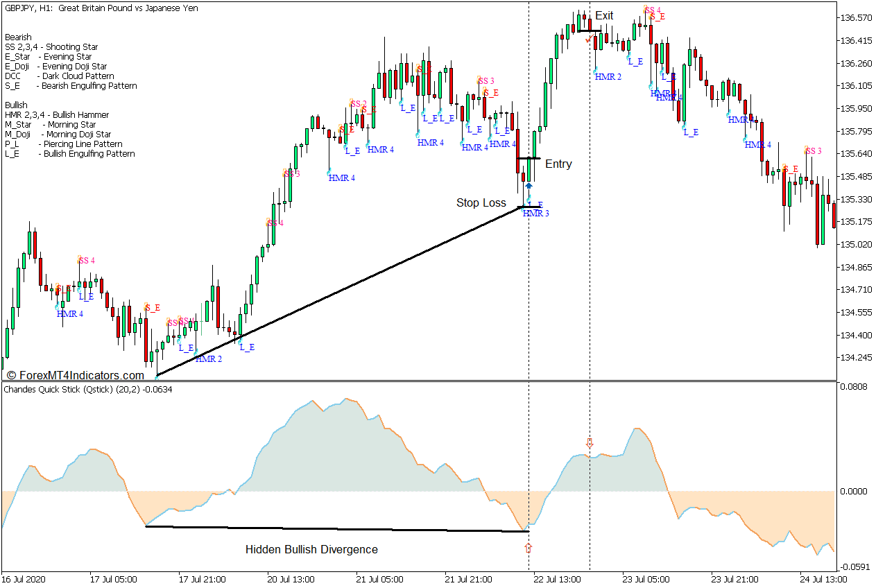Click the 136.570 price level on the axis
This screenshot has height=588, width=885.
point(857,17)
